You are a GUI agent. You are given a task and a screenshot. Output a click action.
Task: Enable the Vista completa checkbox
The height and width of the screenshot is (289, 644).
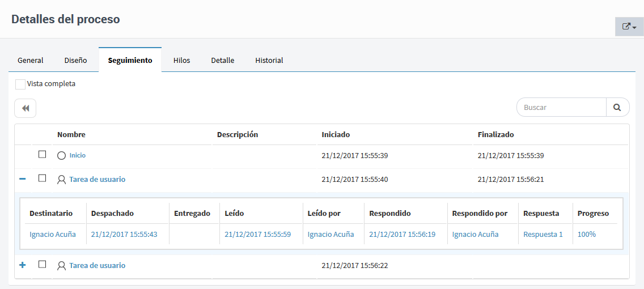coord(20,84)
